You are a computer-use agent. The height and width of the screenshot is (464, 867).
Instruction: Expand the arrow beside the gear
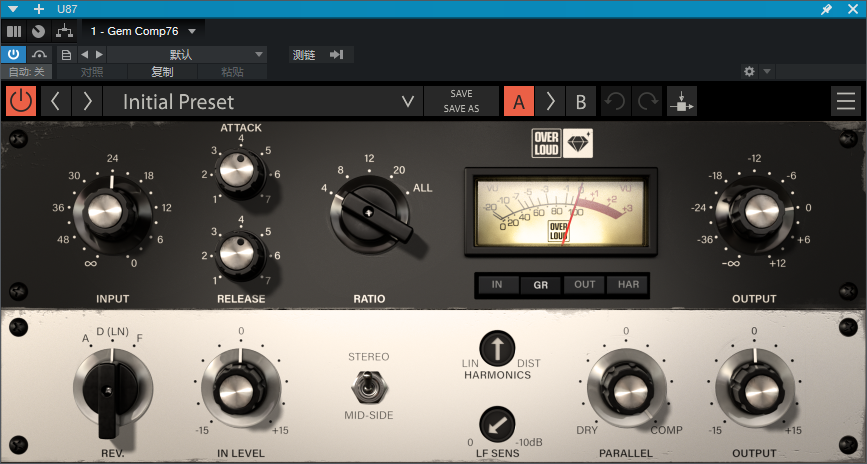click(767, 71)
